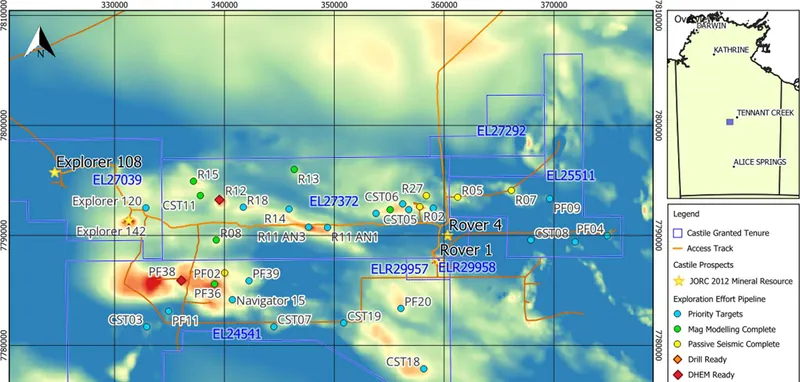Click the Rover 4 star marker
This screenshot has height=382, width=800.
(x=447, y=236)
